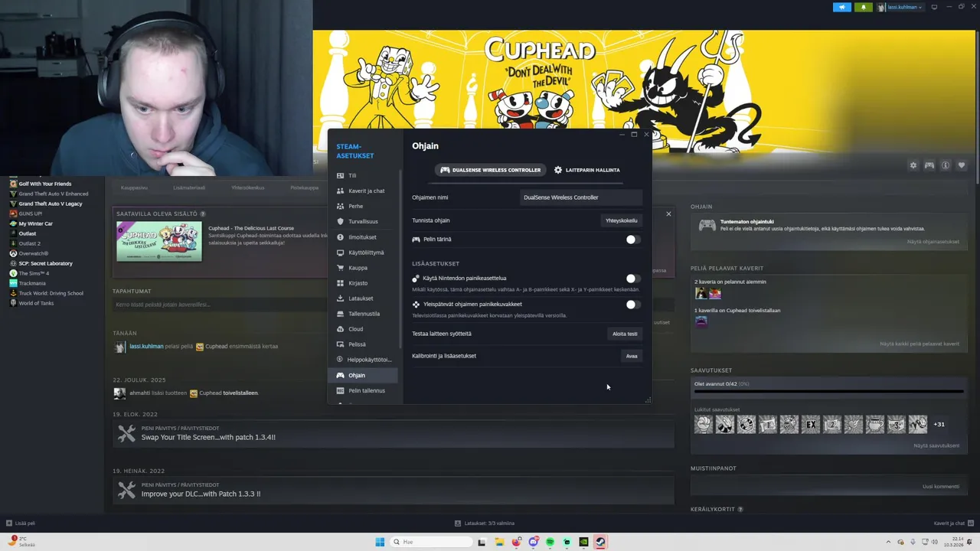980x551 pixels.
Task: Switch to DualSense Wireless Controller tab
Action: [491, 170]
